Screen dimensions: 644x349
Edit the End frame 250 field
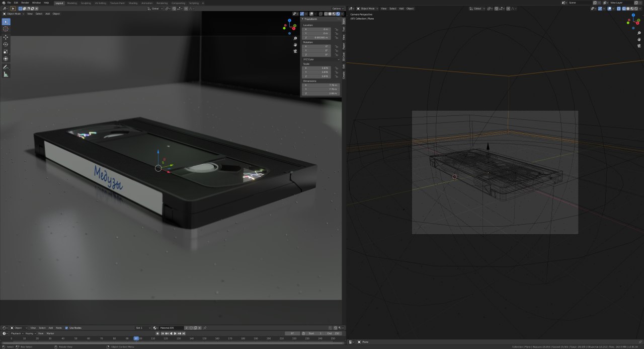334,333
